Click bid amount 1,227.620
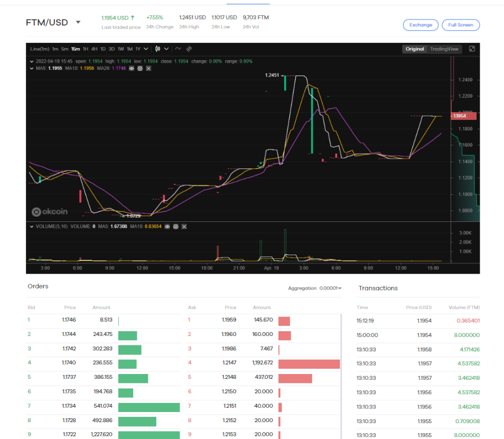 click(101, 434)
